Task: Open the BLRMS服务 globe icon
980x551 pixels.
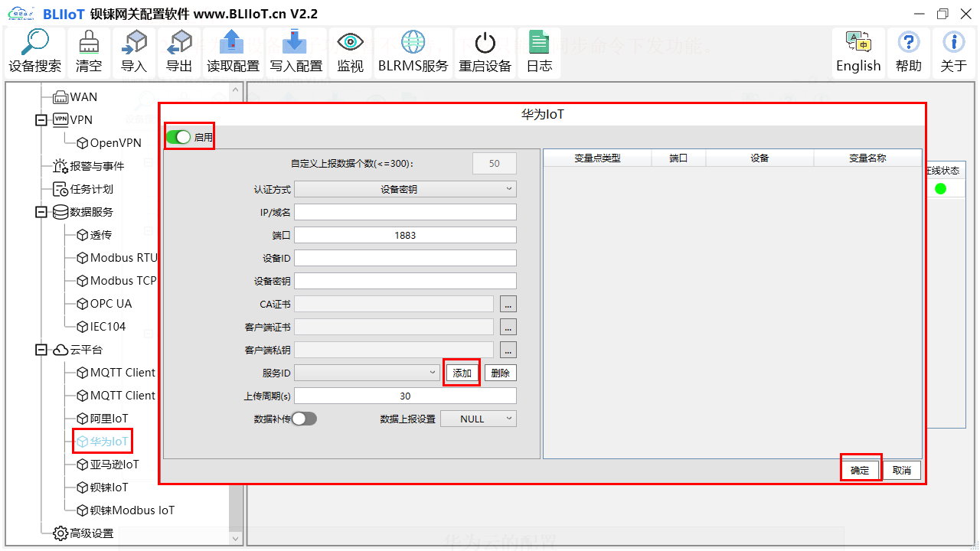Action: [413, 52]
